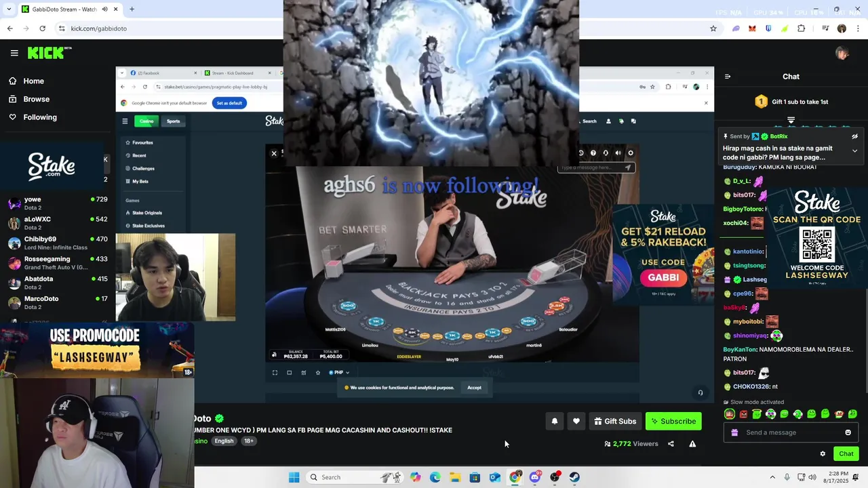Collapse the chat panel
The width and height of the screenshot is (868, 488).
click(728, 77)
